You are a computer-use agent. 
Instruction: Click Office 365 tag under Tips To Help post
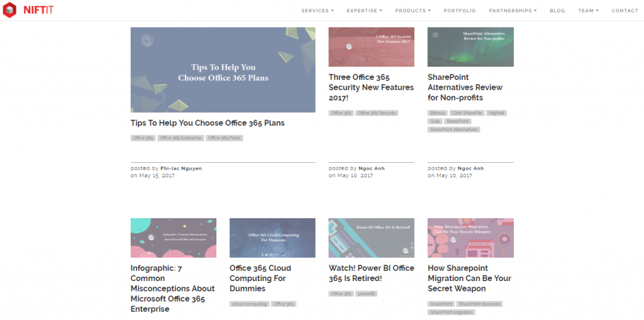coord(143,138)
